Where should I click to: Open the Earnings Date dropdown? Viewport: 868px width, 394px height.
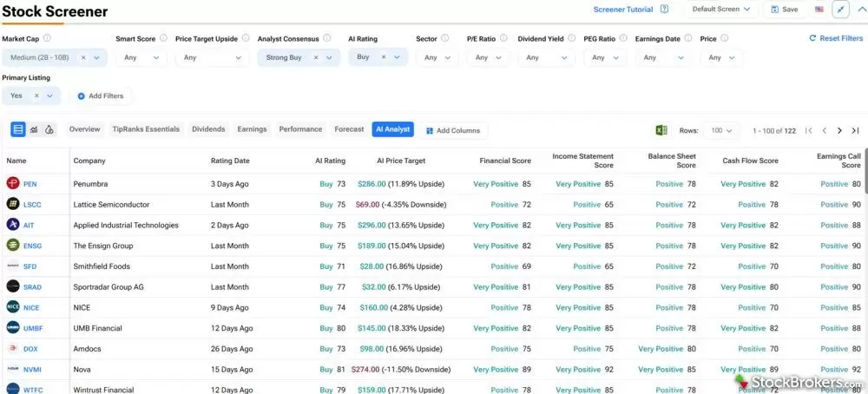tap(663, 57)
